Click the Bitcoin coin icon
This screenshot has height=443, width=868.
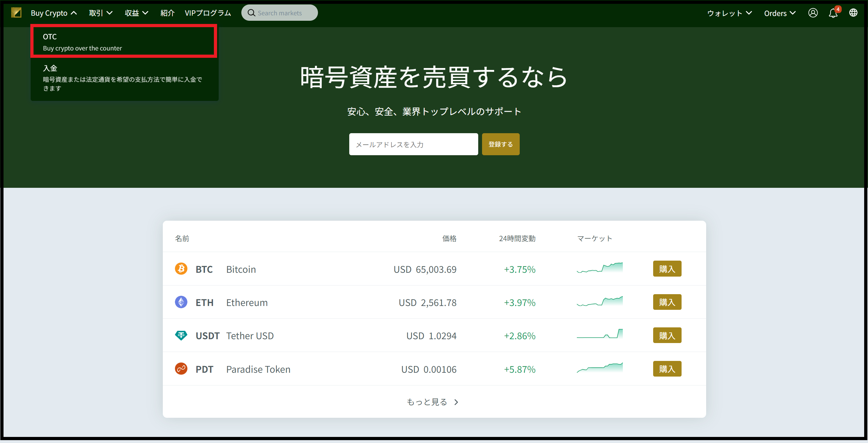(181, 269)
